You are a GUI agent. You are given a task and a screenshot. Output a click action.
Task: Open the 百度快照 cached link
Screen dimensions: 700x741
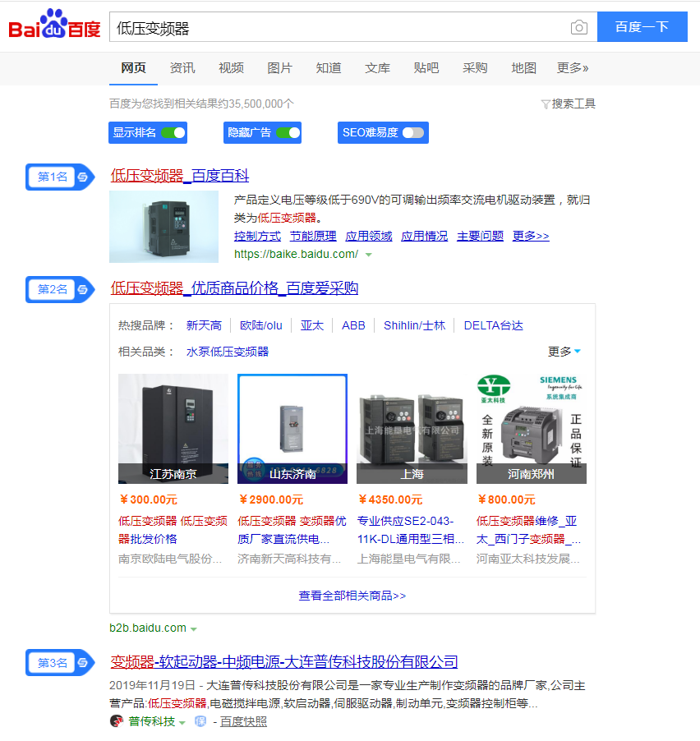click(243, 721)
